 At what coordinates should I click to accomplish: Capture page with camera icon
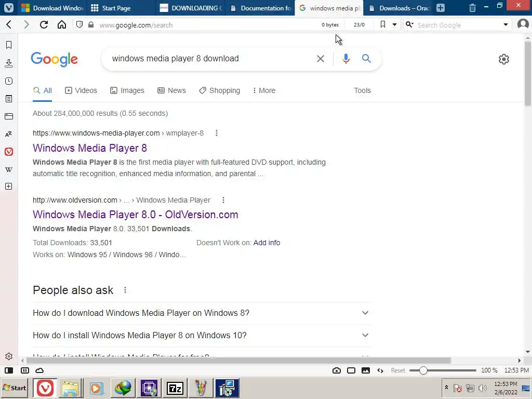(337, 370)
